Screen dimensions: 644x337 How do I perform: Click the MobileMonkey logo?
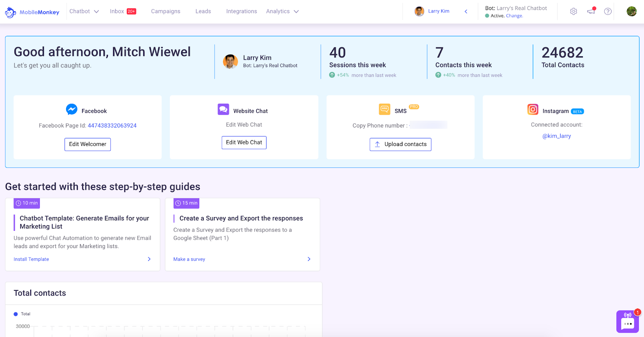point(32,12)
